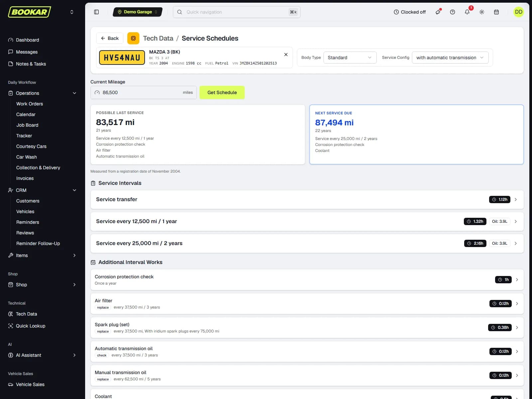Toggle the Clocked off status
Screen dimensions: 532x399
pyautogui.click(x=410, y=12)
